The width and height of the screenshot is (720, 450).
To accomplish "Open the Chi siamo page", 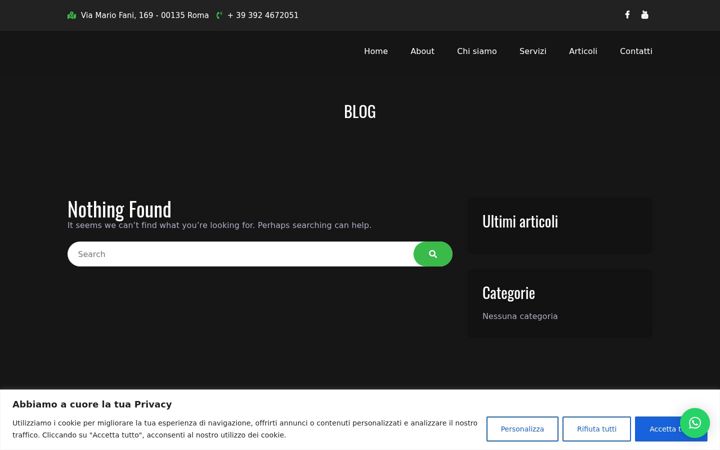I will [477, 51].
